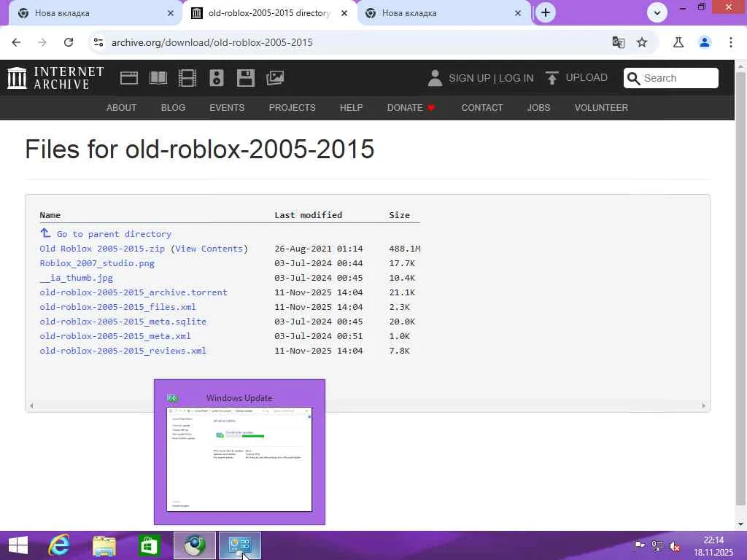The width and height of the screenshot is (747, 560).
Task: Open the PROJECTS menu item
Action: pyautogui.click(x=292, y=108)
